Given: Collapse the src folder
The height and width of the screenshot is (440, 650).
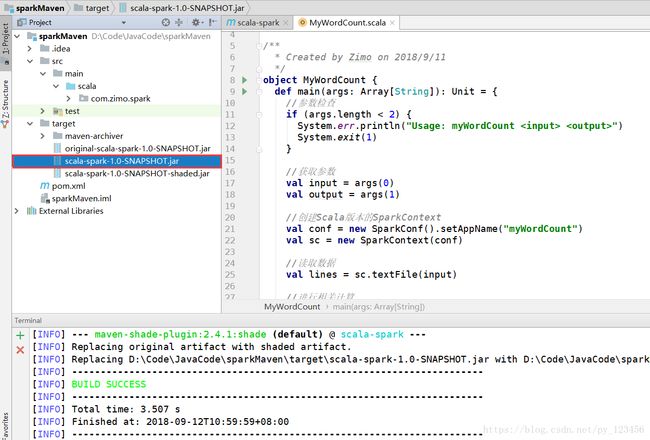Looking at the screenshot, I should 30,61.
